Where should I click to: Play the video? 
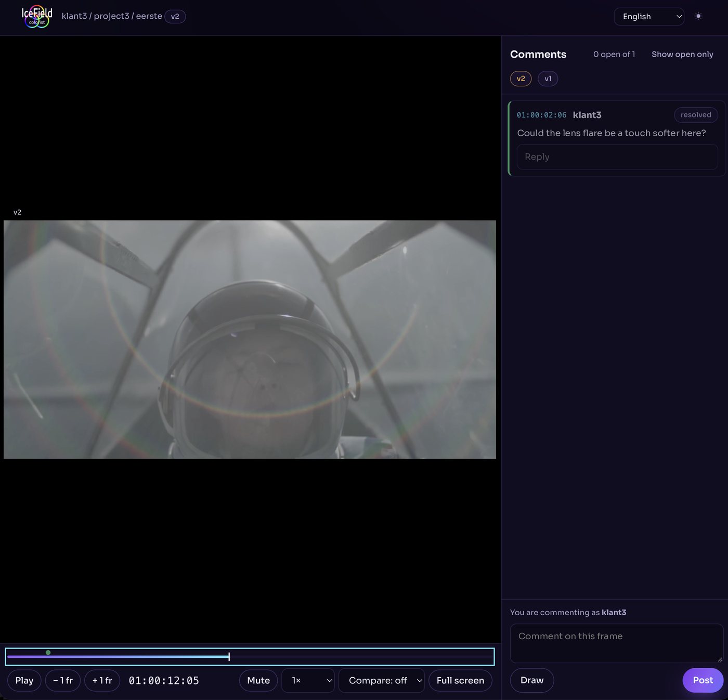tap(24, 681)
